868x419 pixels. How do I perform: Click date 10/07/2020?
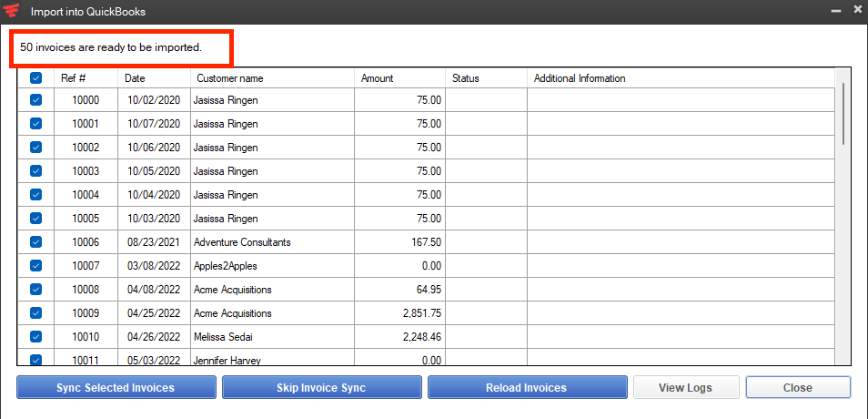(x=154, y=124)
